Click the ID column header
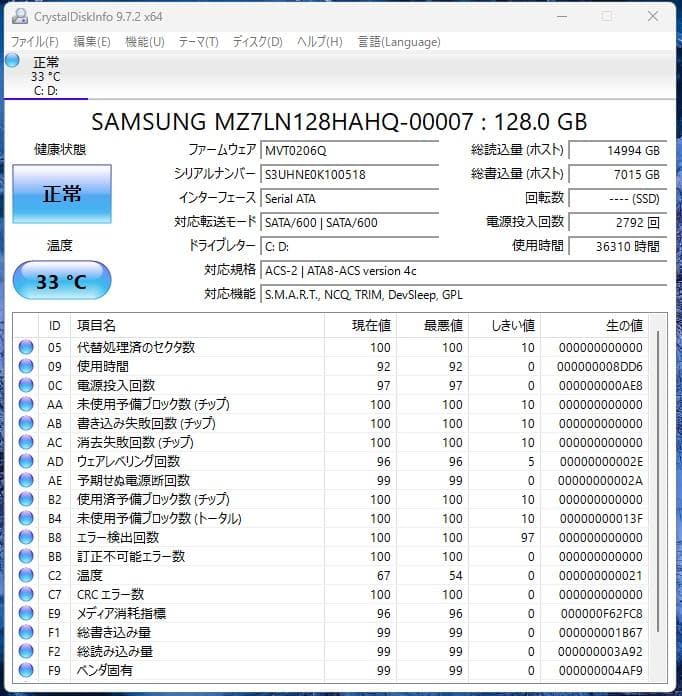 (55, 325)
